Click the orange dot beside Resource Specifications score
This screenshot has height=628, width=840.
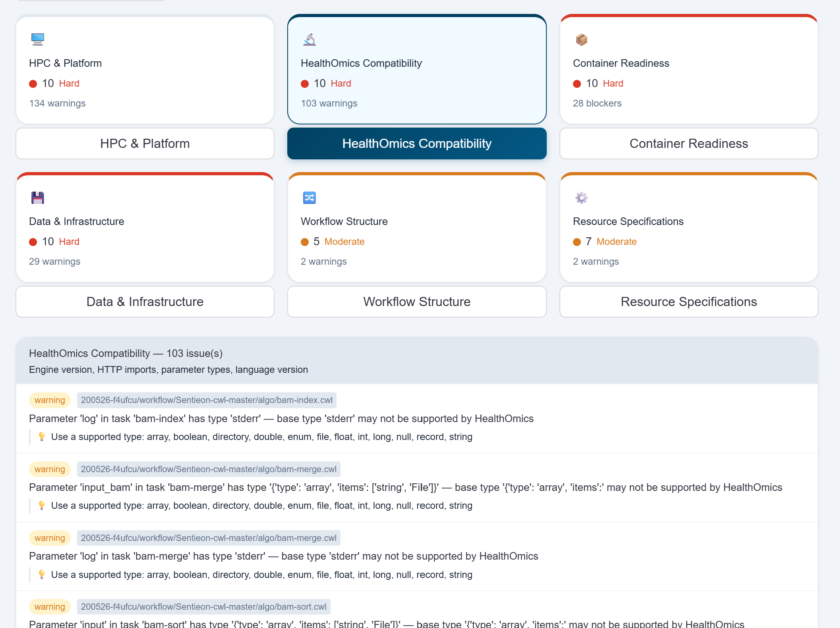point(577,242)
